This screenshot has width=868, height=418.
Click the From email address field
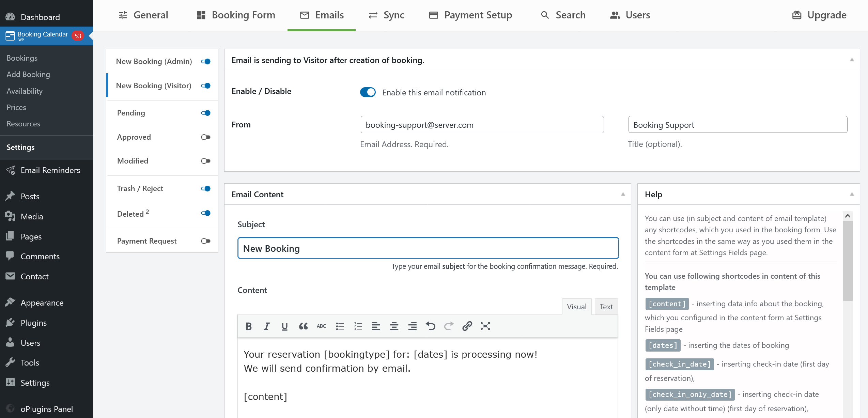click(x=482, y=125)
